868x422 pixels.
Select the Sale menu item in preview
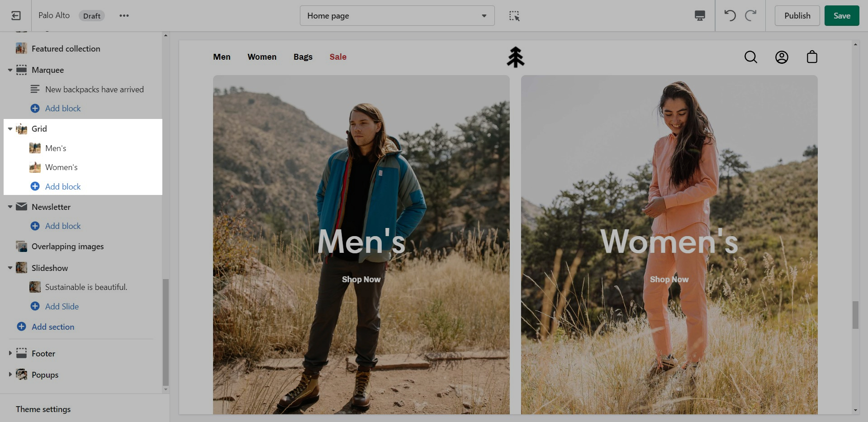(338, 57)
